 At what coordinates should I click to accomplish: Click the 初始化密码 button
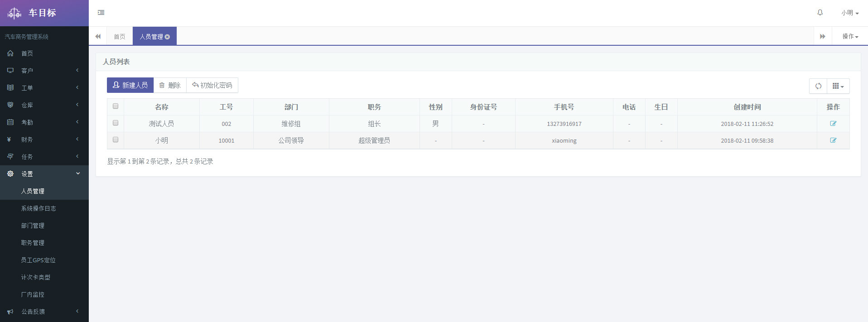[x=212, y=85]
